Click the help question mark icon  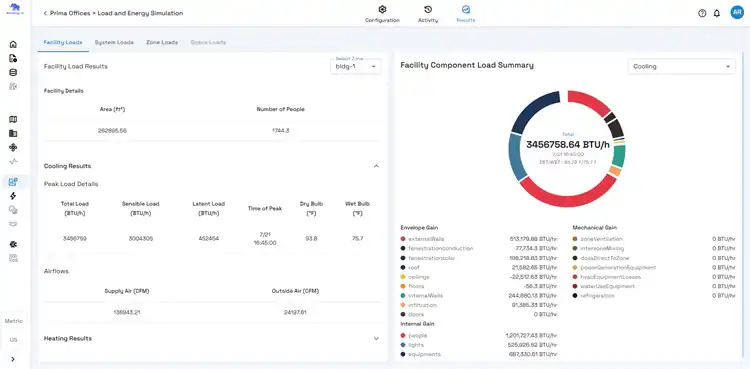click(702, 13)
